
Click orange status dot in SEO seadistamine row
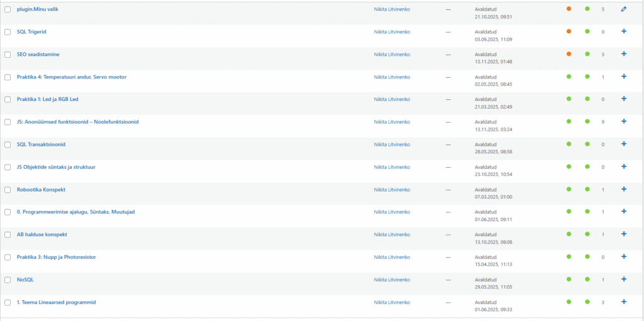[569, 54]
